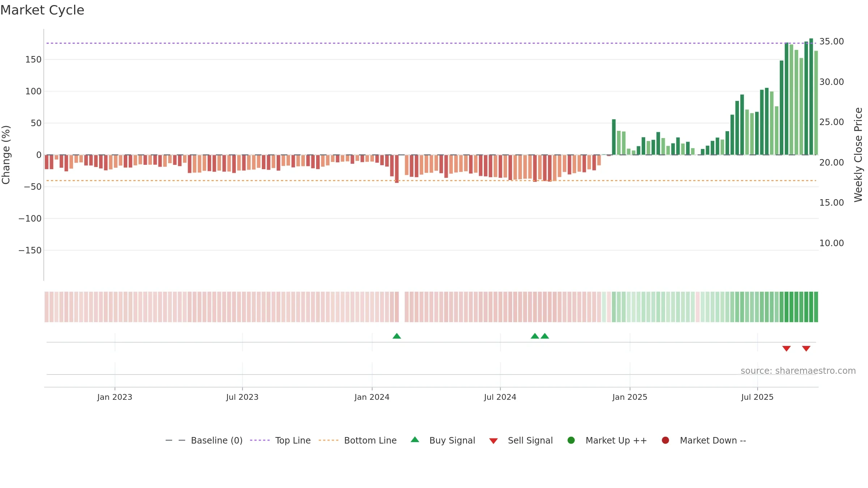This screenshot has width=868, height=488.
Task: Click the Jul 2025 axis label
Action: pyautogui.click(x=757, y=397)
